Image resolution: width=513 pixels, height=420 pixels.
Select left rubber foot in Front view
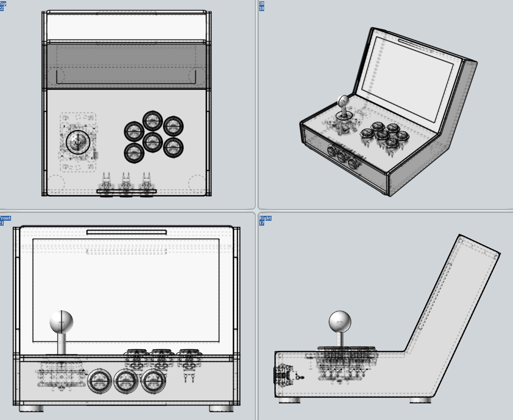(x=31, y=409)
